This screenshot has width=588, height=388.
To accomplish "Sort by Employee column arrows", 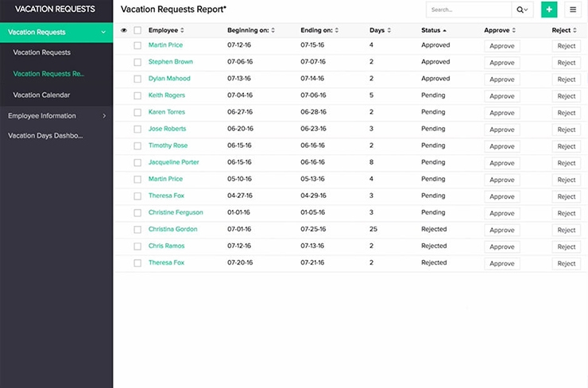I will (x=182, y=30).
